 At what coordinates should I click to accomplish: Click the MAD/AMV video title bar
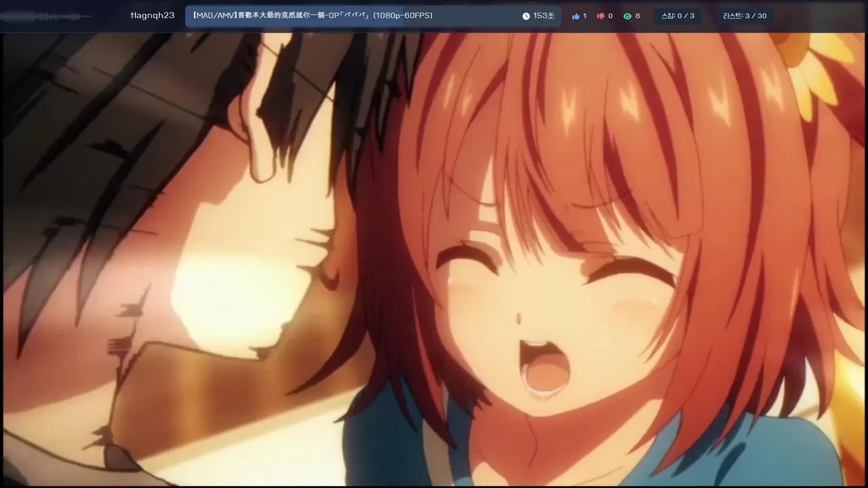(373, 16)
